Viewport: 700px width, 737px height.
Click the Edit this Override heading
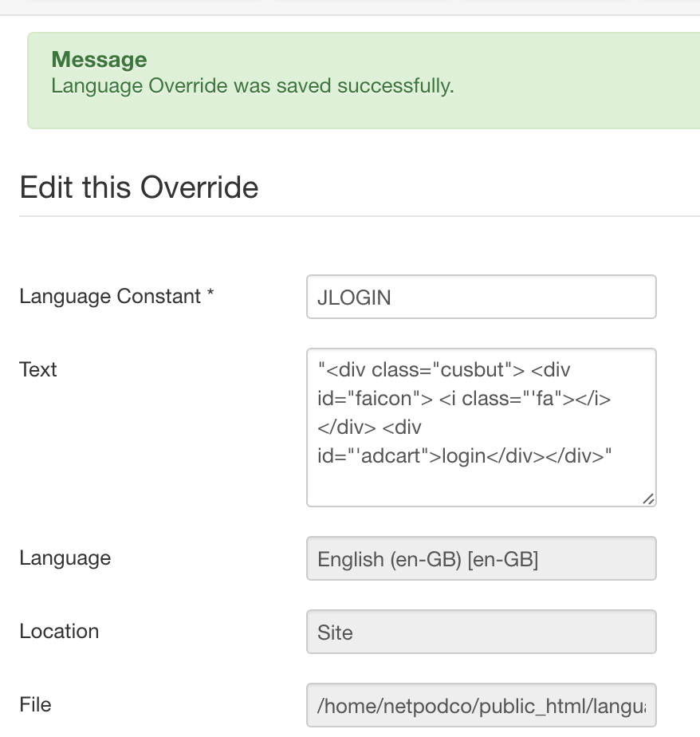tap(139, 187)
